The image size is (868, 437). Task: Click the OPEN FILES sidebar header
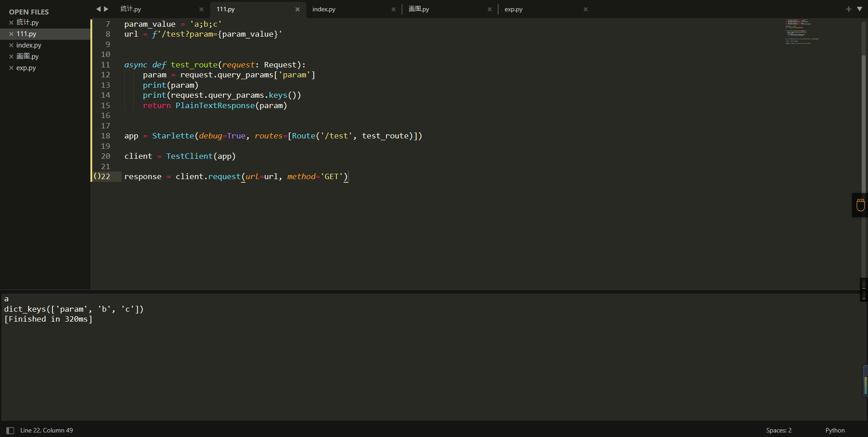point(29,12)
